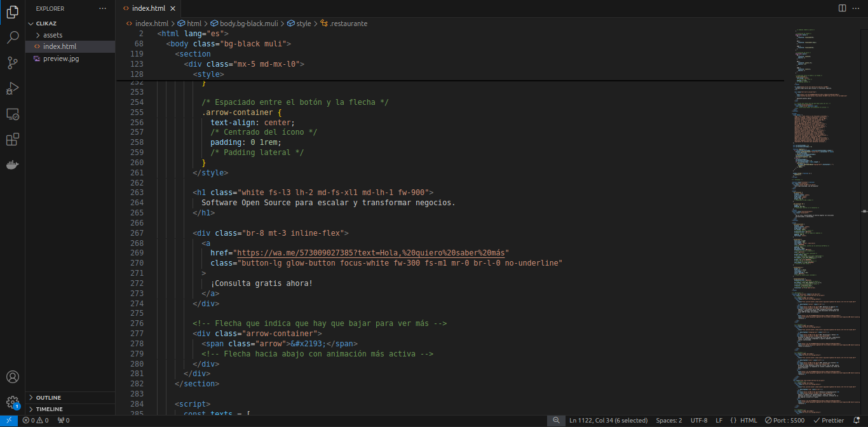The height and width of the screenshot is (427, 868).
Task: Open editor more actions ellipsis
Action: [x=857, y=8]
